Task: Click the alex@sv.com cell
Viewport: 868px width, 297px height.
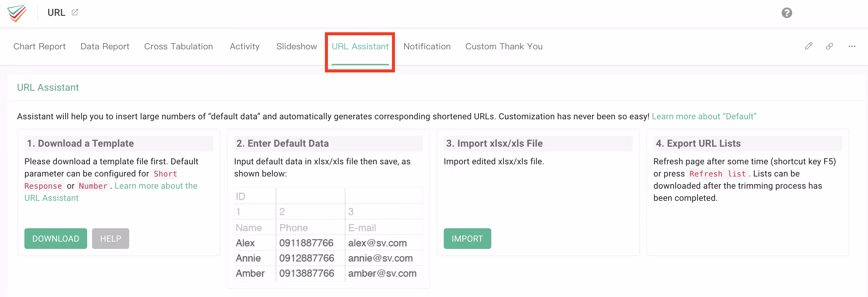Action: tap(383, 243)
